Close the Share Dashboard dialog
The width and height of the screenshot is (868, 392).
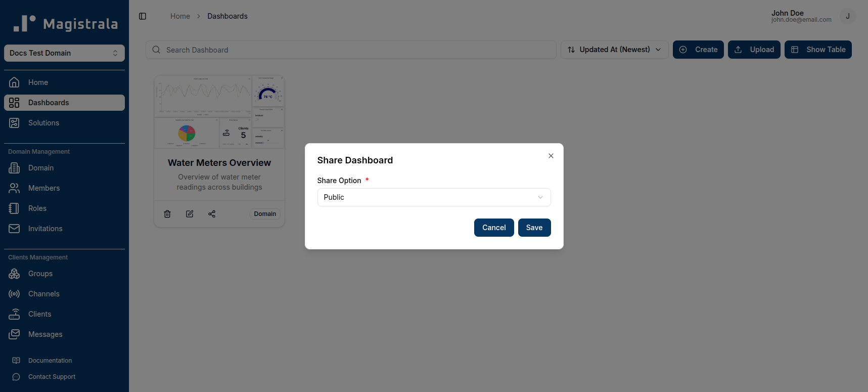coord(551,156)
